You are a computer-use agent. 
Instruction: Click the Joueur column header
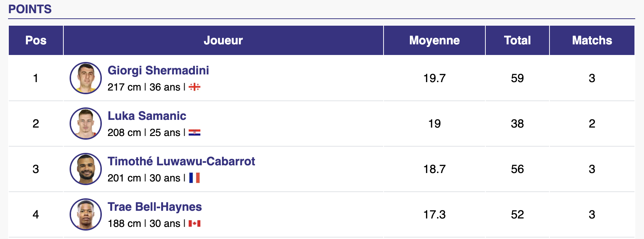pyautogui.click(x=223, y=40)
